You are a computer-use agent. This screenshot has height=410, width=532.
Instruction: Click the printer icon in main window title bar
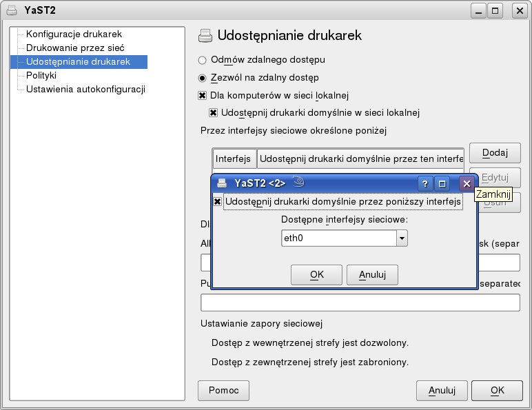[x=12, y=10]
